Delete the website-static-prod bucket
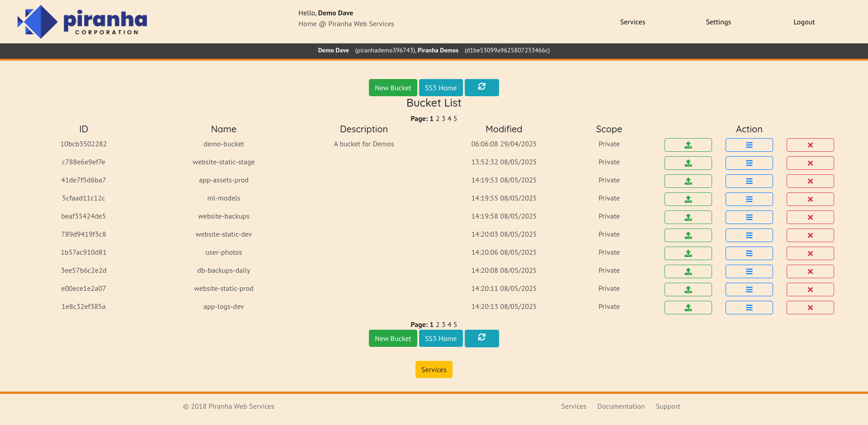Viewport: 868px width, 425px height. pos(810,290)
